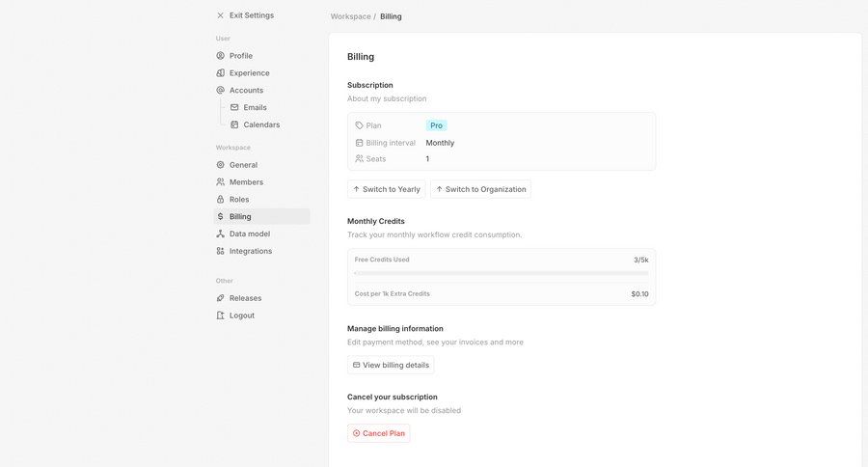
Task: Click the Cancel Plan button
Action: pos(379,433)
